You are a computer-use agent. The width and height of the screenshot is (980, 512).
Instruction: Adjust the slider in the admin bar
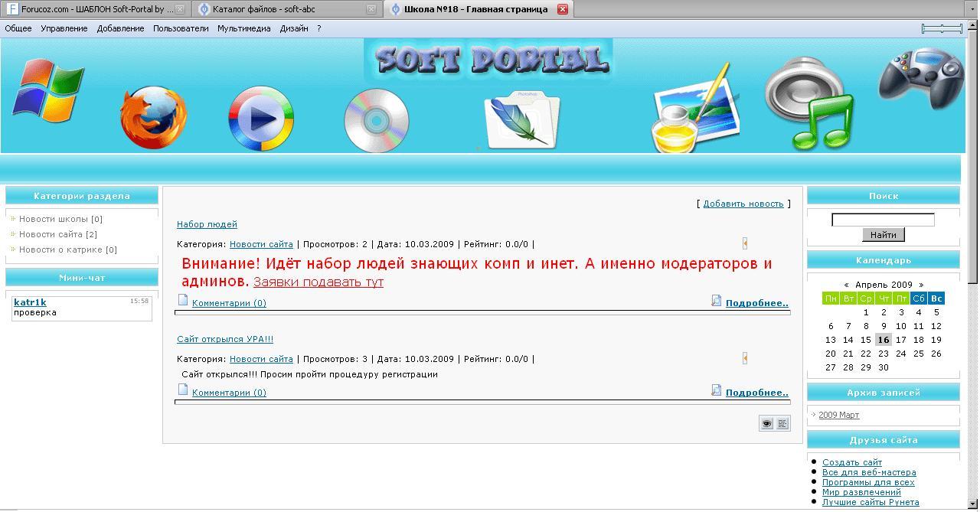click(x=942, y=28)
